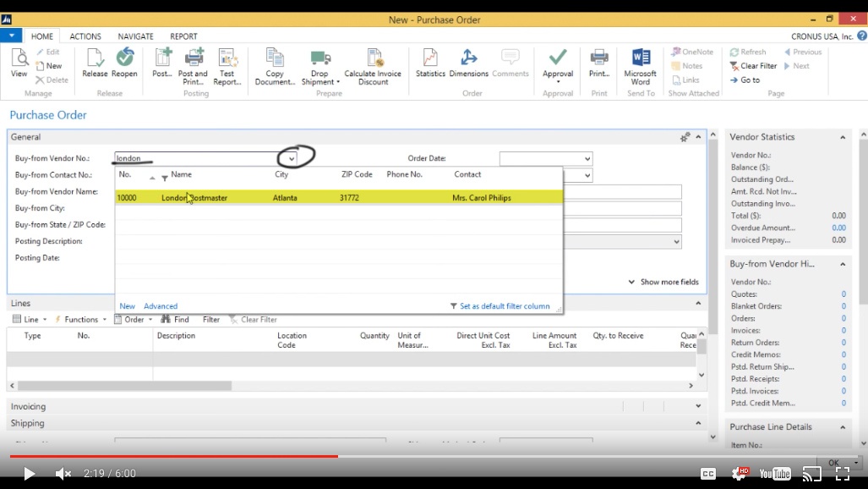Image resolution: width=868 pixels, height=489 pixels.
Task: Open the Approval ribbon menu
Action: [558, 67]
